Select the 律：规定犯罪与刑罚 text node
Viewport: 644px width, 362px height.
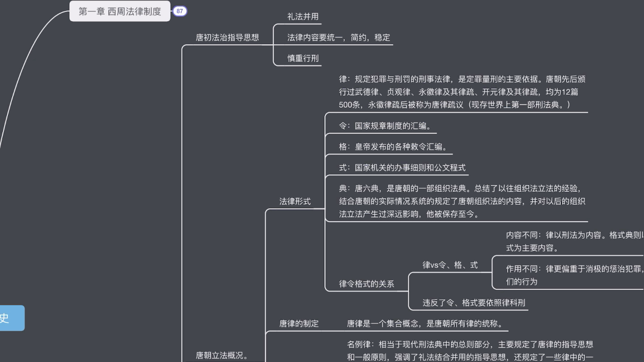[462, 92]
